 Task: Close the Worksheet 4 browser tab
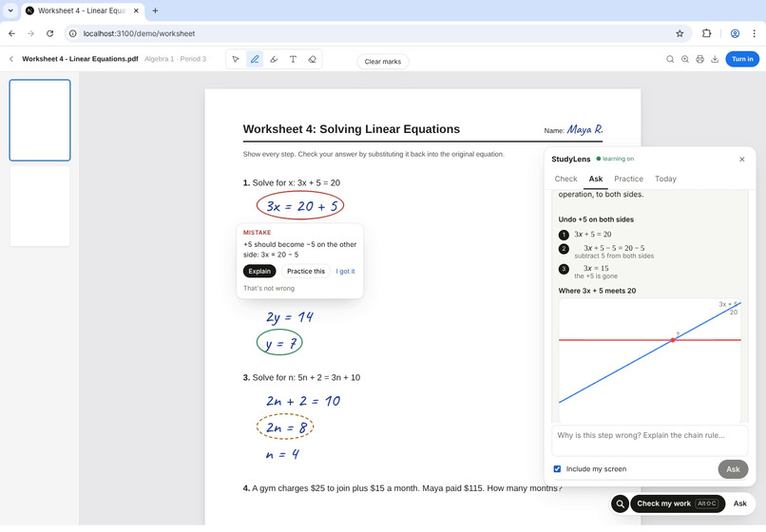136,10
